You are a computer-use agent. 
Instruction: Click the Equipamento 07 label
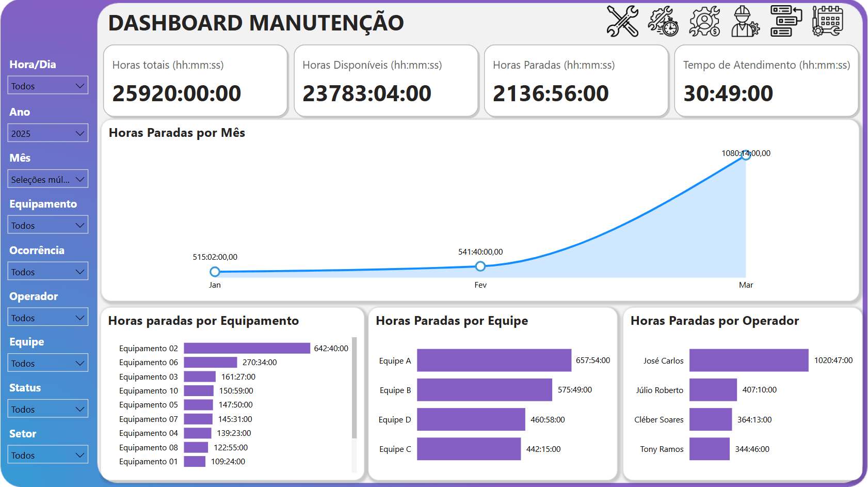(149, 419)
